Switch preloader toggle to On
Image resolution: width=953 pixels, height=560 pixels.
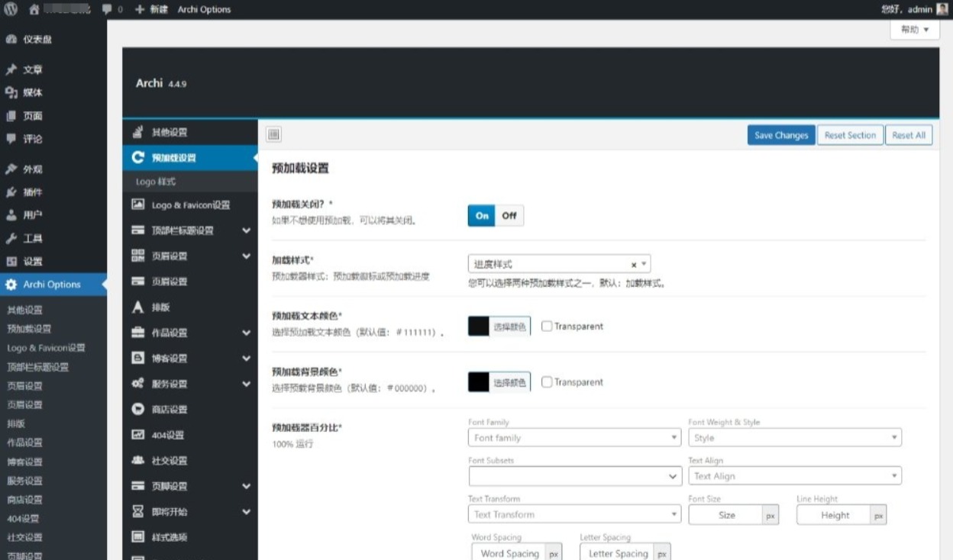482,216
